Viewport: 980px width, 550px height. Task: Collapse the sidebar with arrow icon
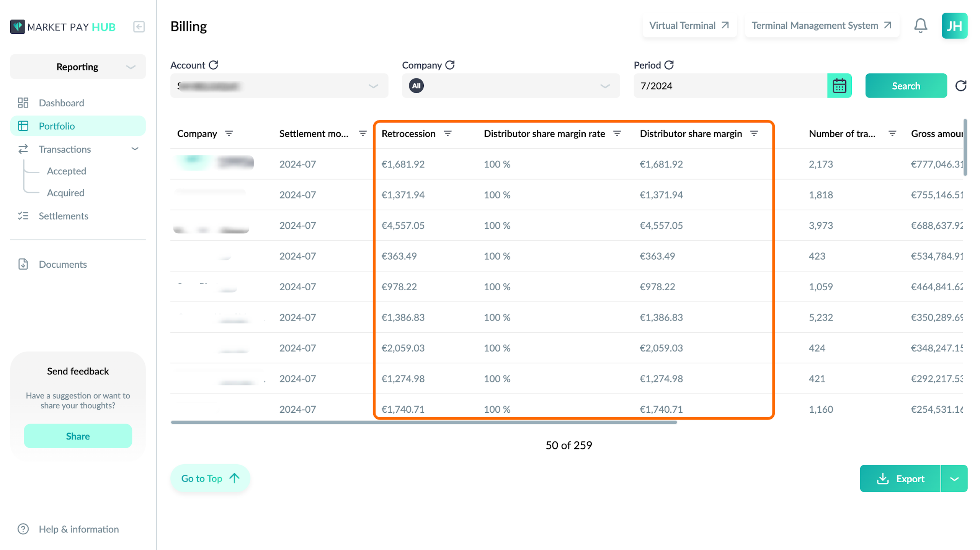click(139, 27)
